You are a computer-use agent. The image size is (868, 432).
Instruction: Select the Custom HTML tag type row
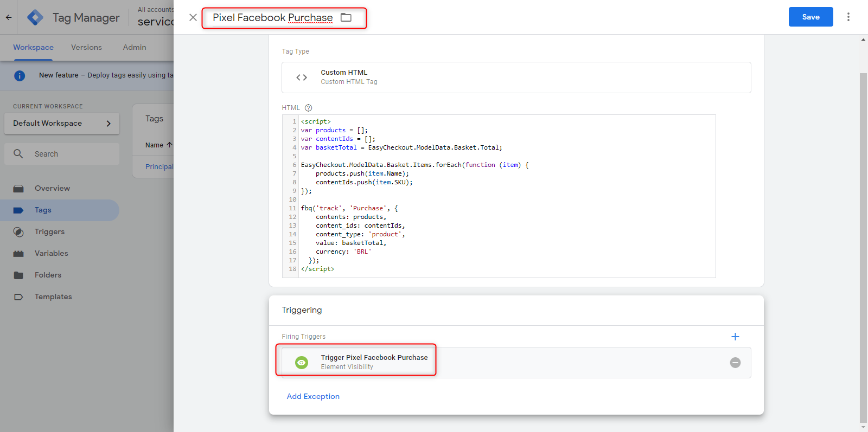[x=516, y=78]
